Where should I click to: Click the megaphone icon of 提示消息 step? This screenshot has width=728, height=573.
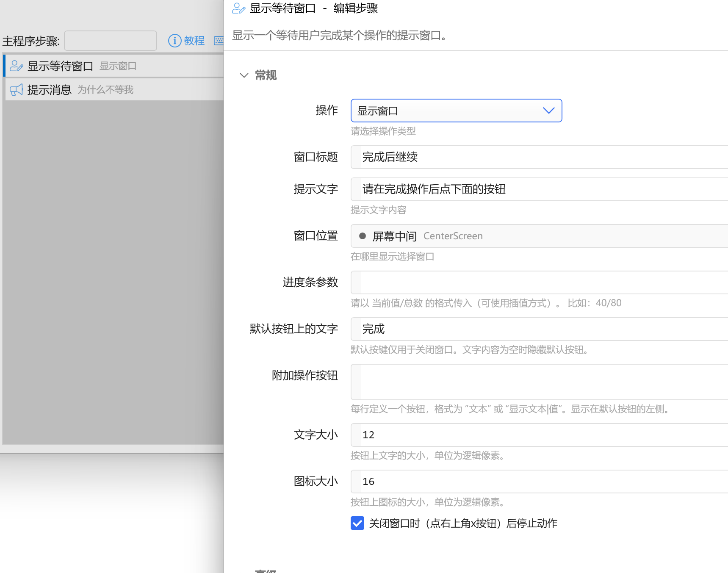pos(16,90)
